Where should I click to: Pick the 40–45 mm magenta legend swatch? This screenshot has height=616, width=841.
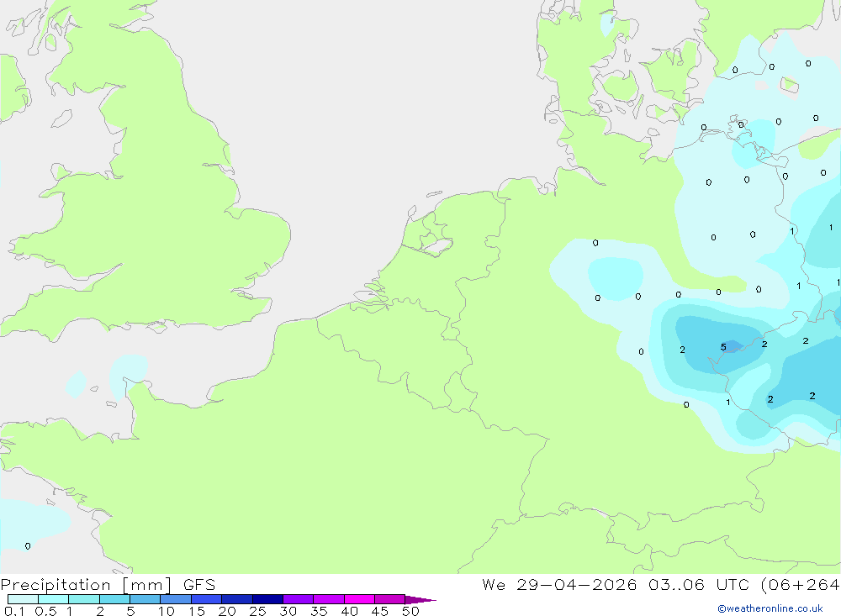click(x=359, y=599)
